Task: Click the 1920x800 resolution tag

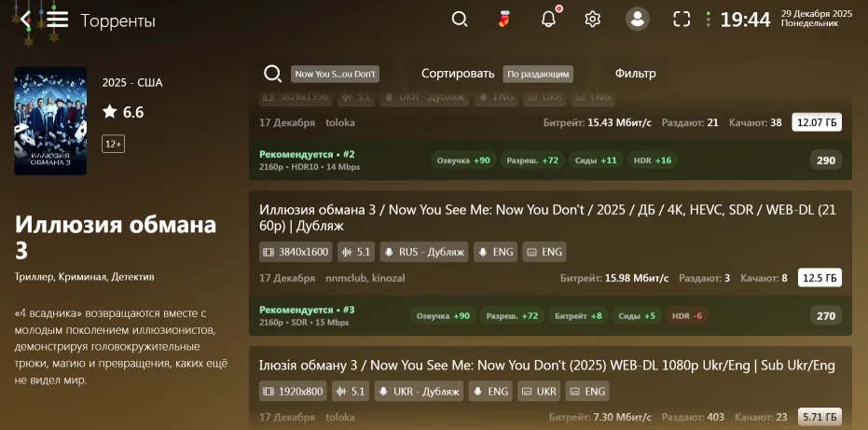Action: tap(293, 391)
